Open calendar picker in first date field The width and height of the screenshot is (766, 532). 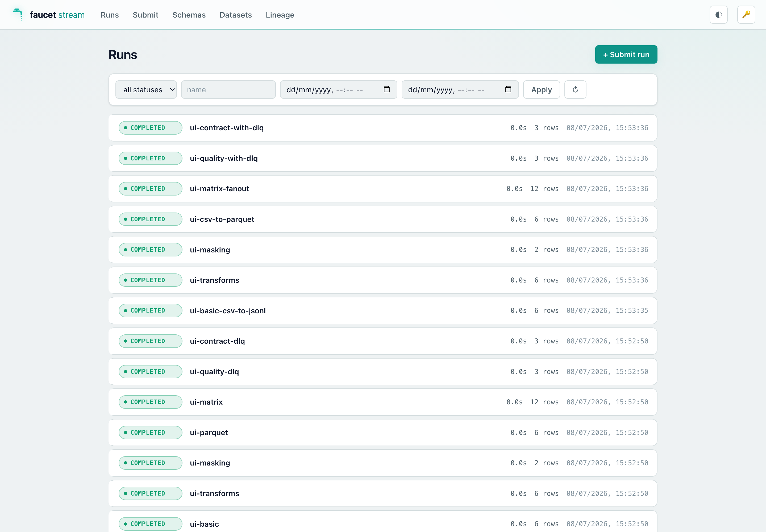pyautogui.click(x=387, y=89)
